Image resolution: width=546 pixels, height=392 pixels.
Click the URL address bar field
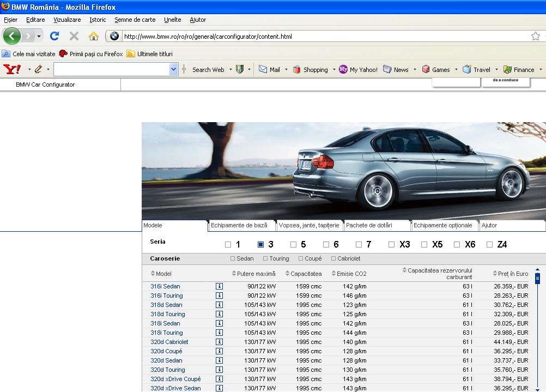pos(321,37)
